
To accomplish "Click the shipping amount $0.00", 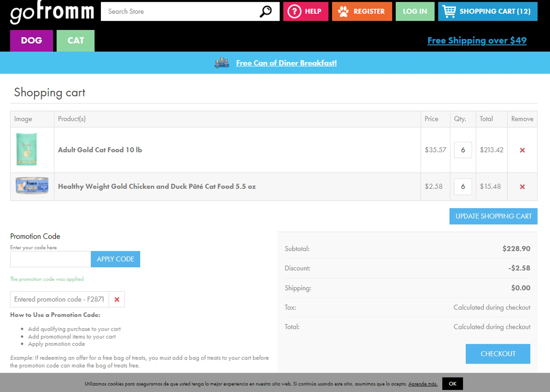I will (521, 288).
